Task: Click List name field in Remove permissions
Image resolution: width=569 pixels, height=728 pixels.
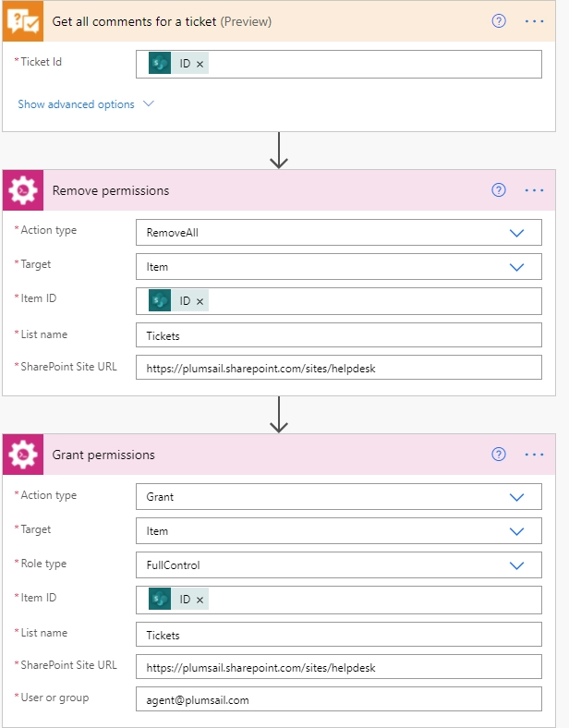Action: point(339,335)
